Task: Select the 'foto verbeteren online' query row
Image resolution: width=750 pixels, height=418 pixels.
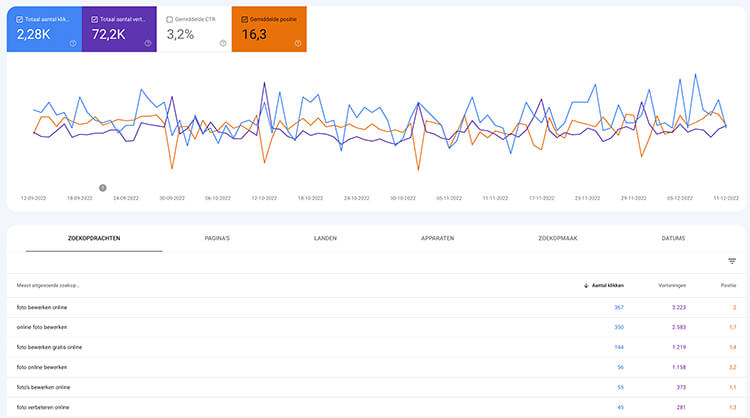Action: (43, 406)
